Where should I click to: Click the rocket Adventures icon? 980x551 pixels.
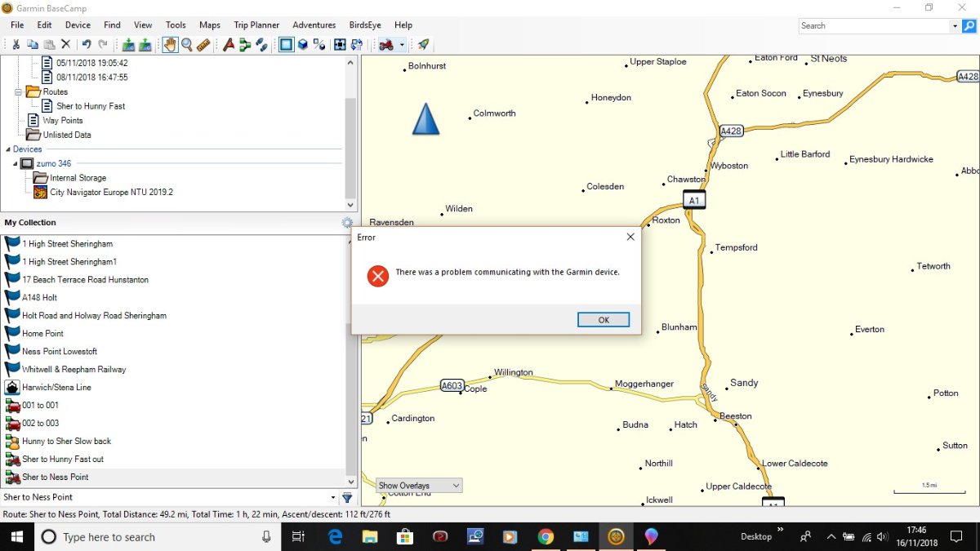pos(423,45)
